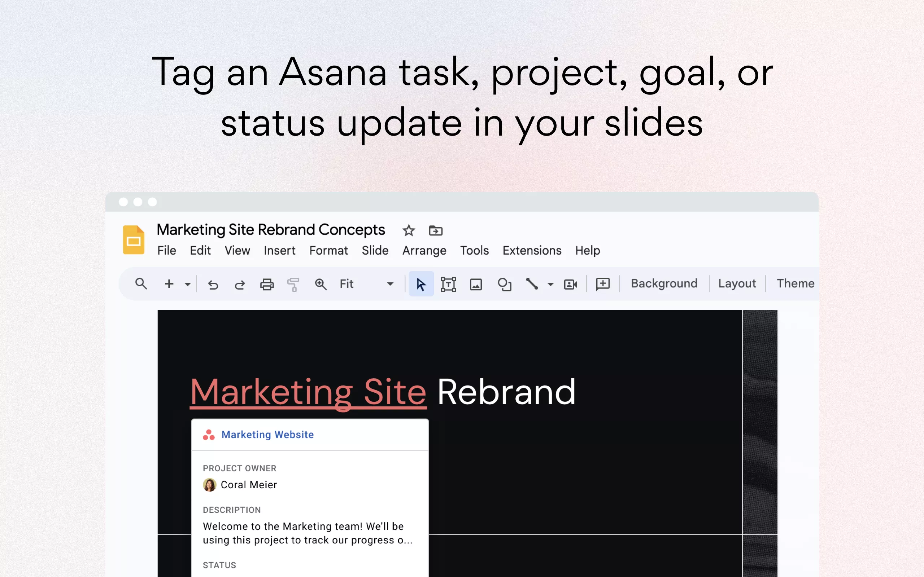Expand the new slide layout dropdown arrow

point(187,284)
